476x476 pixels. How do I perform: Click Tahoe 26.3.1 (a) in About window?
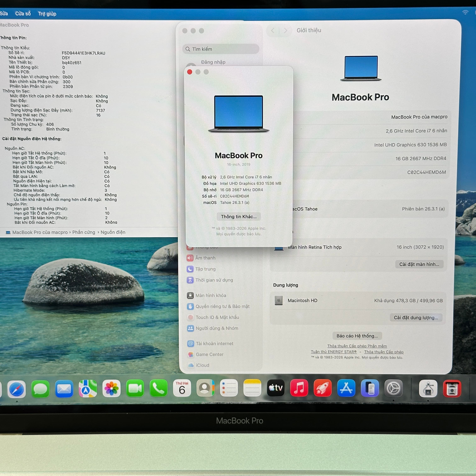(235, 203)
